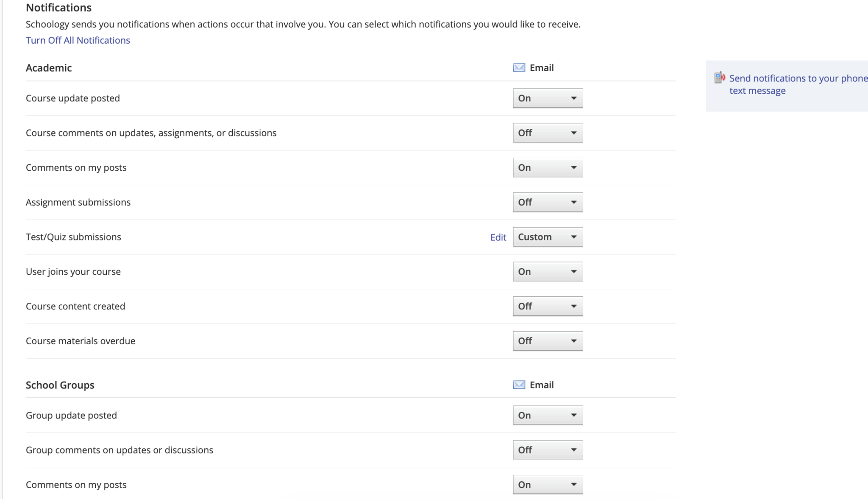Expand Group comments on updates dropdown
Image resolution: width=868 pixels, height=499 pixels.
[x=548, y=450]
